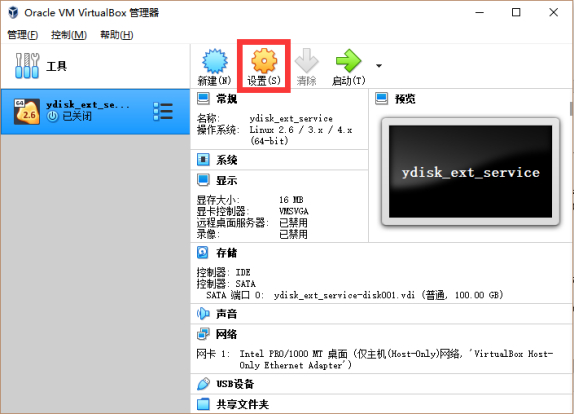Close the VirtualBox Manager window
This screenshot has width=575, height=414.
click(x=553, y=12)
